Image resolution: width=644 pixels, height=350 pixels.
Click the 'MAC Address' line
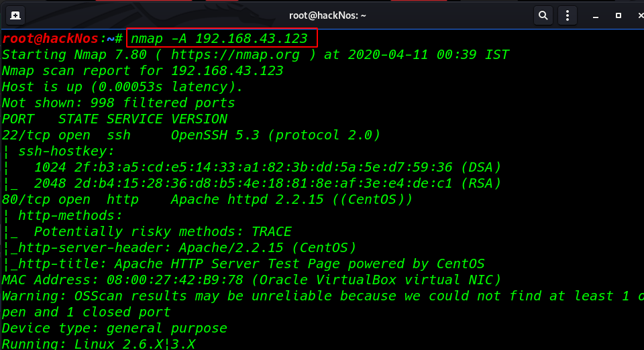(252, 280)
